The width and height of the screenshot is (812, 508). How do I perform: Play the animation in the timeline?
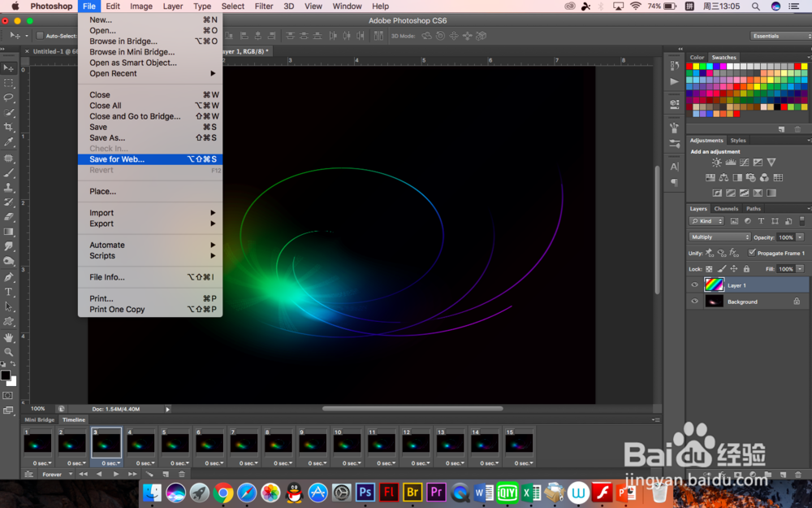pyautogui.click(x=116, y=474)
